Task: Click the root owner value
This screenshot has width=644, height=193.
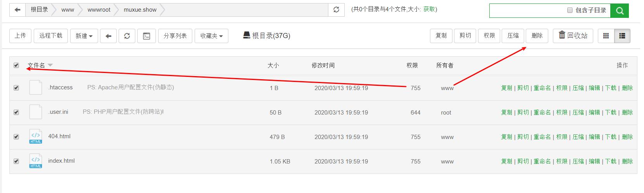Action: click(446, 112)
